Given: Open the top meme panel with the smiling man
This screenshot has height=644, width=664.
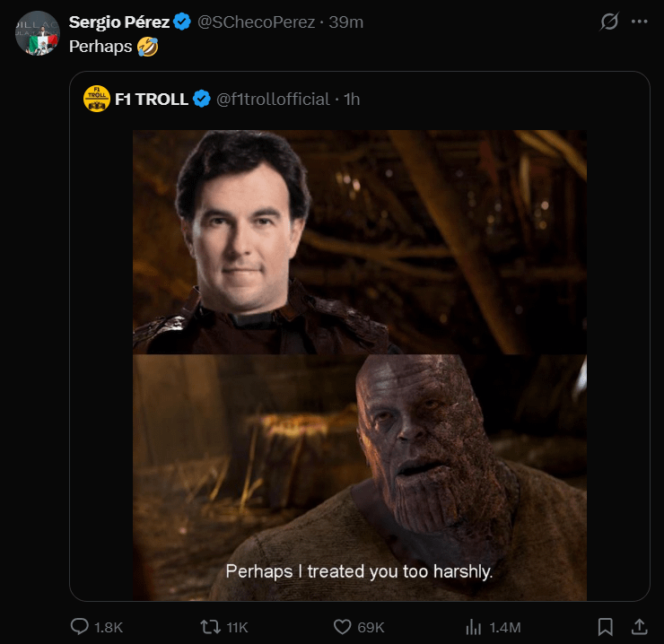Looking at the screenshot, I should (359, 242).
